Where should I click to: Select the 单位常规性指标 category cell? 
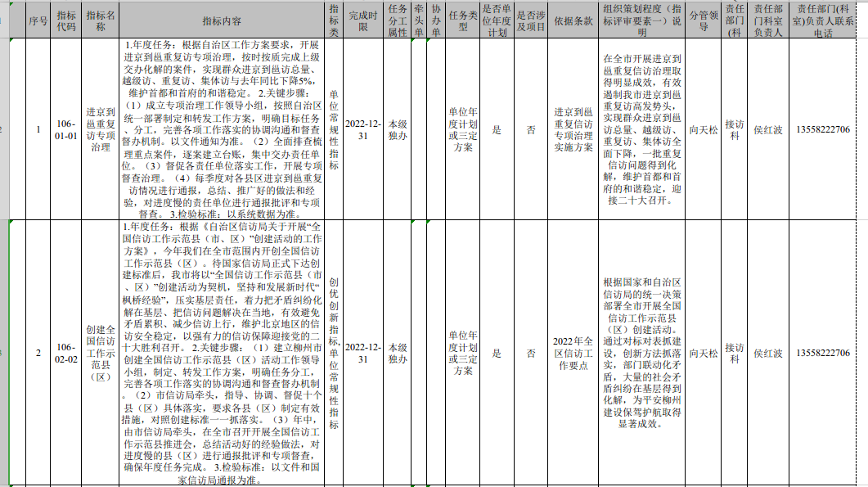coord(334,129)
